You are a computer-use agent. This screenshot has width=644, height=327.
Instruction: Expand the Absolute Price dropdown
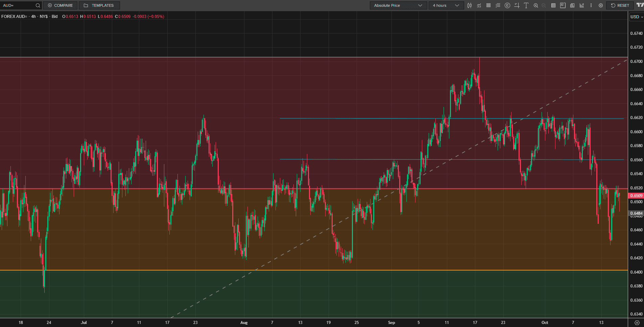point(398,5)
